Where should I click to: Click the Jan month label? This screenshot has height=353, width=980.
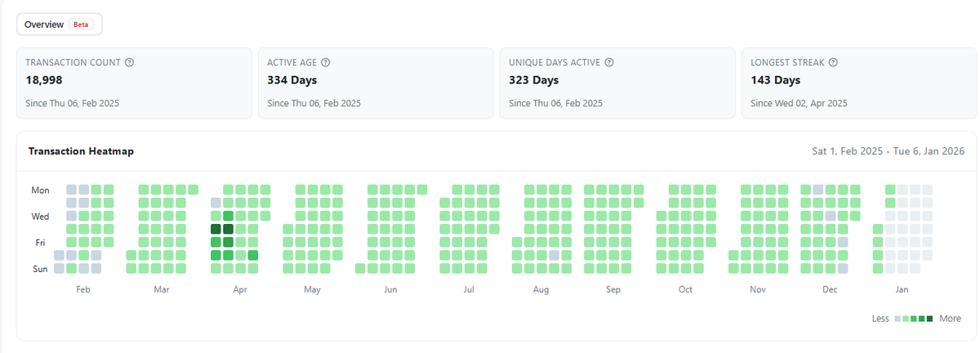pos(902,289)
